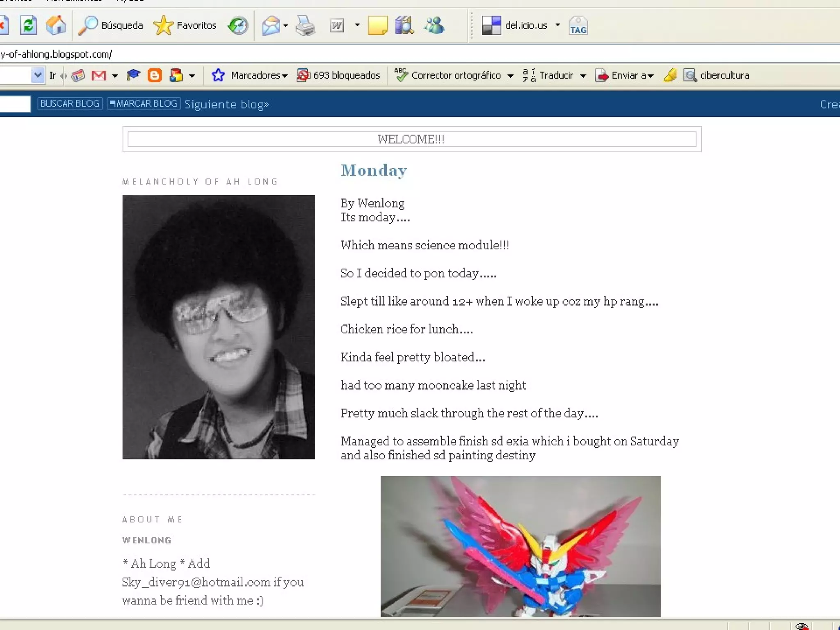The height and width of the screenshot is (630, 840).
Task: Follow the Siguiente blog link
Action: tap(226, 104)
